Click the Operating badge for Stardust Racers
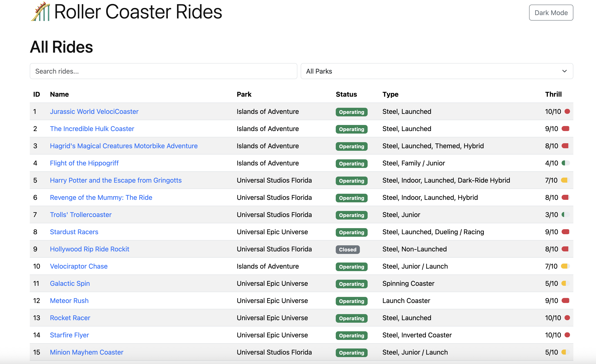Screen dimensions: 596x364 [351, 232]
